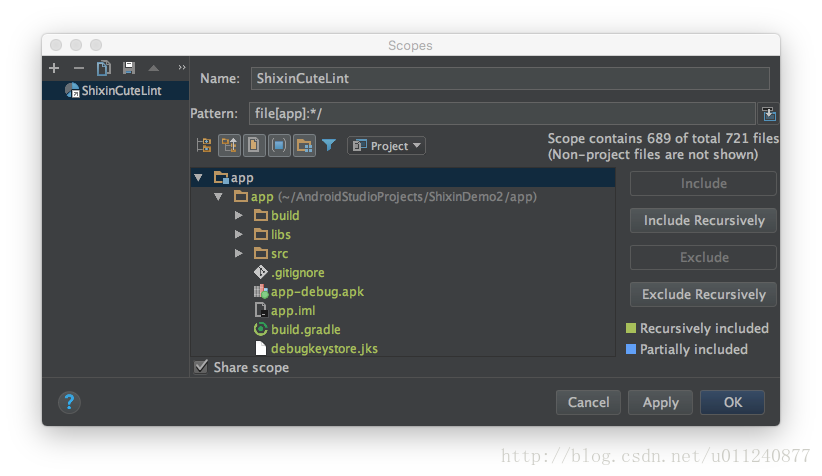The height and width of the screenshot is (476, 822).
Task: Open pattern expand editor icon
Action: click(x=769, y=114)
